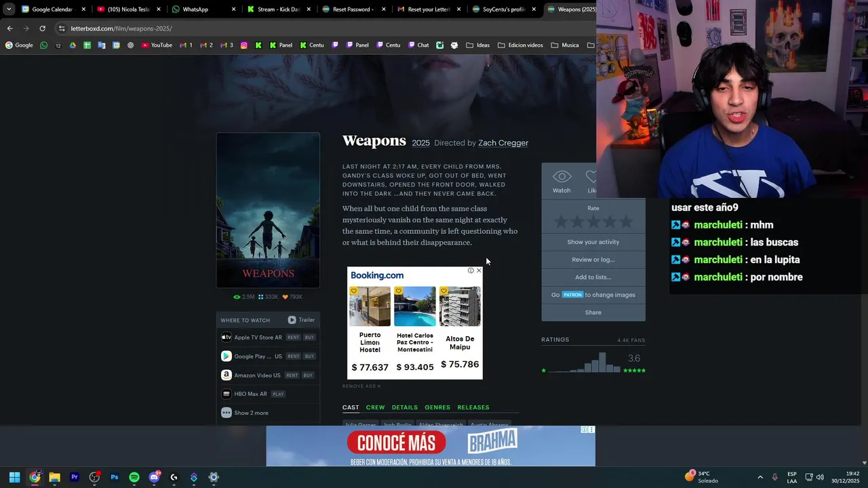Open the Musica bookmarks folder
The width and height of the screenshot is (868, 488).
coord(565,45)
